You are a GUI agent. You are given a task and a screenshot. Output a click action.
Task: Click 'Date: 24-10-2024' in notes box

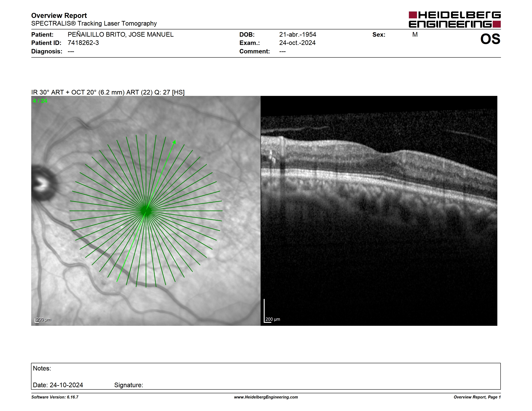tap(58, 385)
